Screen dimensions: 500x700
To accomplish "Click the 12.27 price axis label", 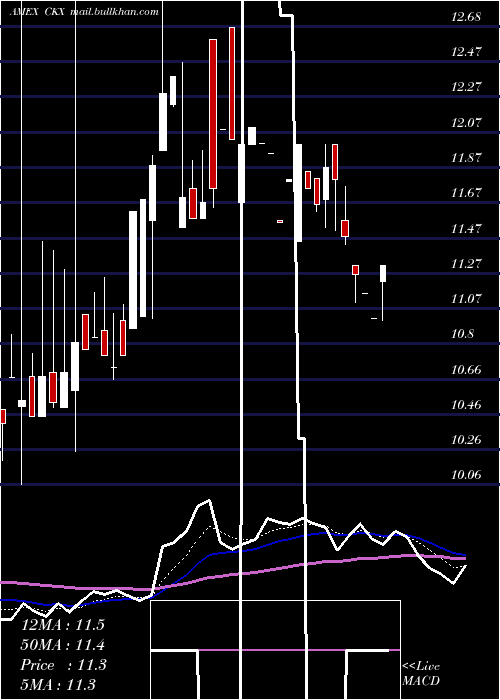I will tap(466, 87).
